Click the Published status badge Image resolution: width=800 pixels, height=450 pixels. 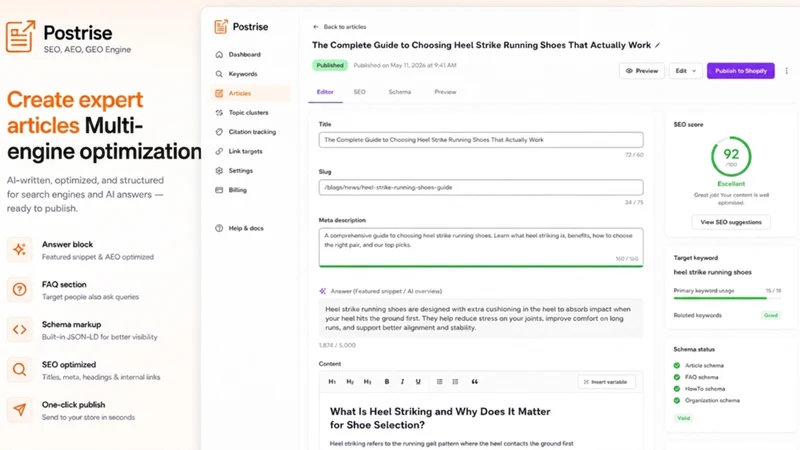(x=330, y=65)
